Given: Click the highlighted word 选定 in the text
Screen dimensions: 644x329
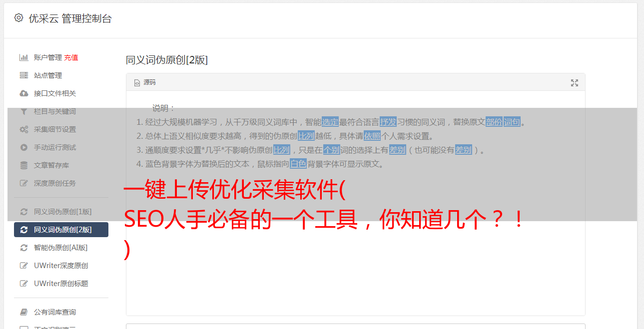Looking at the screenshot, I should pyautogui.click(x=330, y=122).
